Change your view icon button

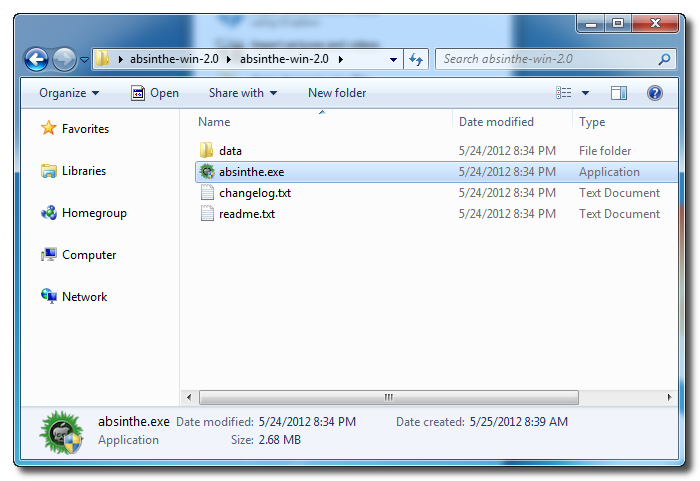tap(563, 93)
